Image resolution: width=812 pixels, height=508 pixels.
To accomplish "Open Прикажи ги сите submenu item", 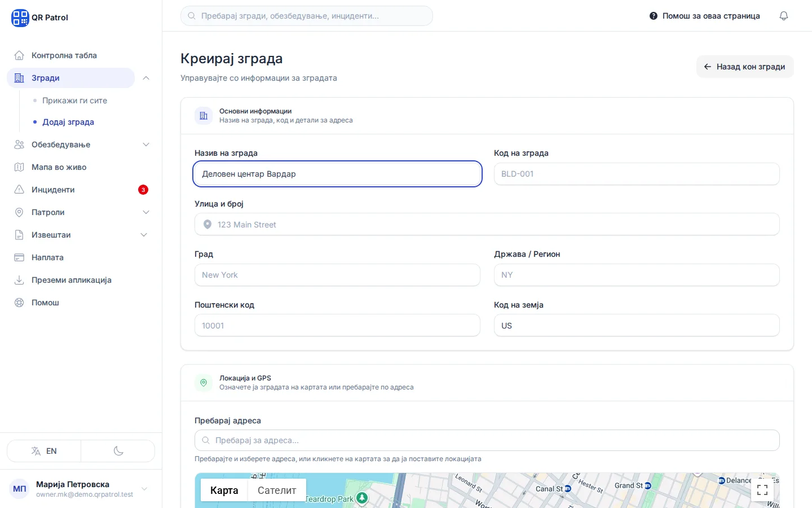I will point(74,100).
